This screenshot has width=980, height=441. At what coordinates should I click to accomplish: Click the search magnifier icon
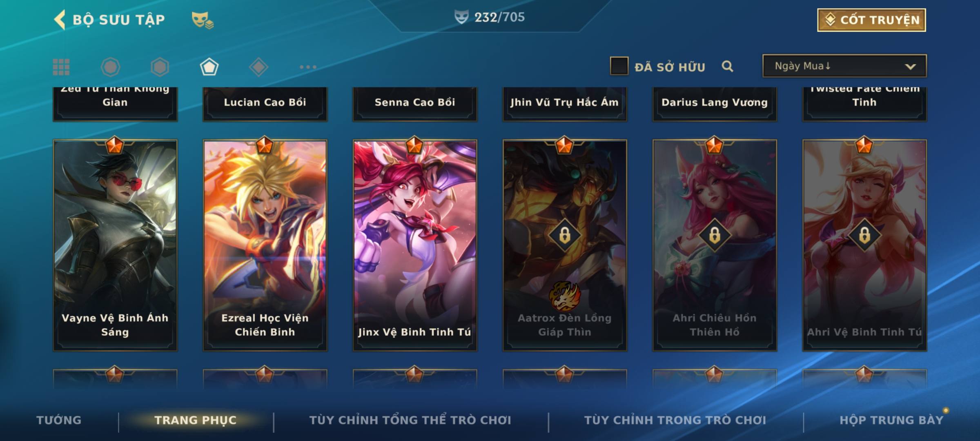tap(727, 66)
